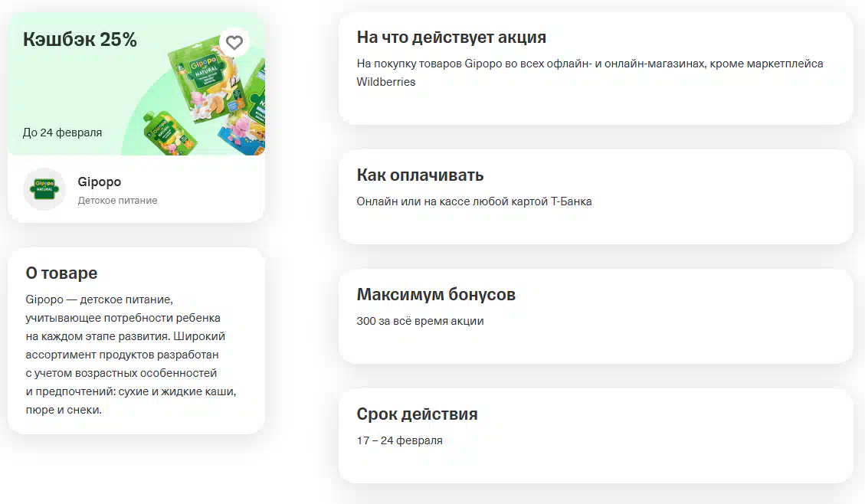
Task: Click the 17 – 24 февраля date range
Action: click(399, 440)
